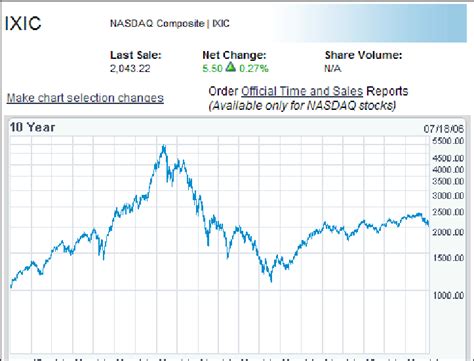
Task: Click the 5500.00 axis label
Action: (448, 141)
